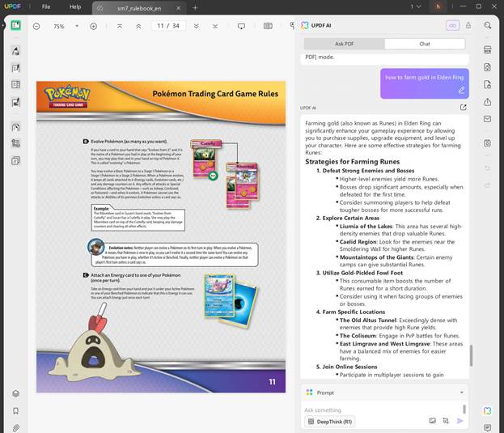Open the comments panel icon
The height and width of the screenshot is (433, 504).
click(487, 428)
